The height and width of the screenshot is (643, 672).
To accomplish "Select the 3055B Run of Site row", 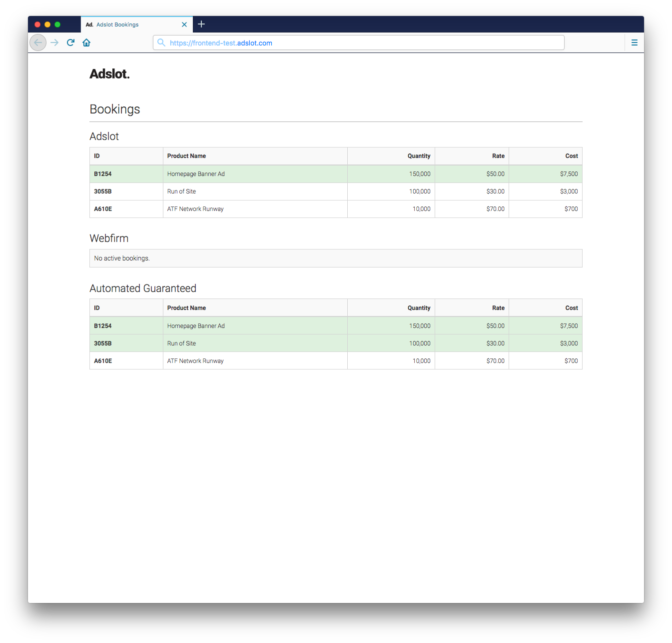I will pyautogui.click(x=250, y=191).
